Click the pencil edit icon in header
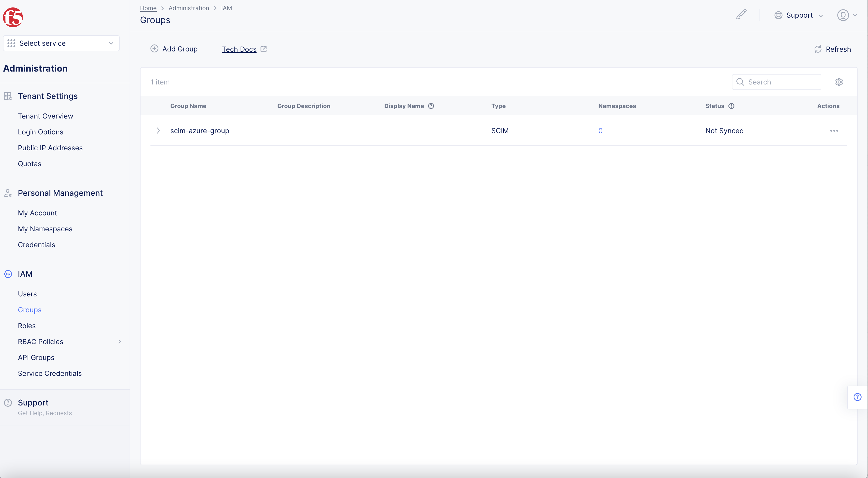Screen dimensions: 868x478 pos(741,14)
